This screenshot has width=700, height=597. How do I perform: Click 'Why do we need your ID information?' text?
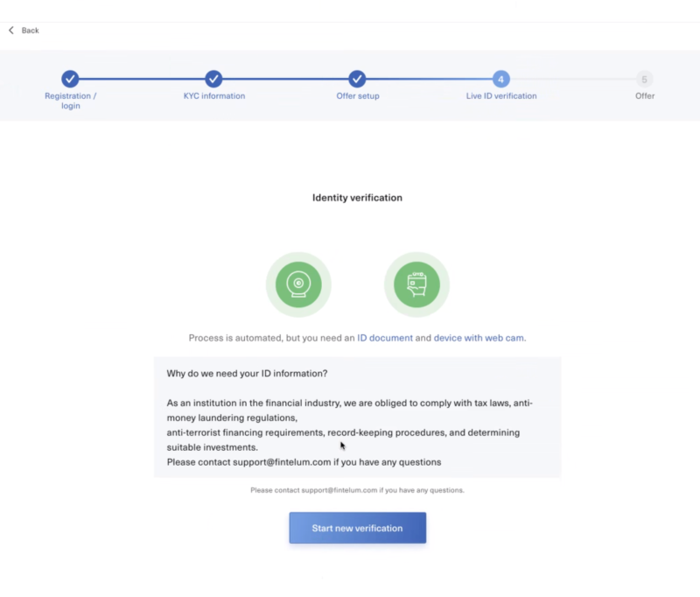pos(247,373)
